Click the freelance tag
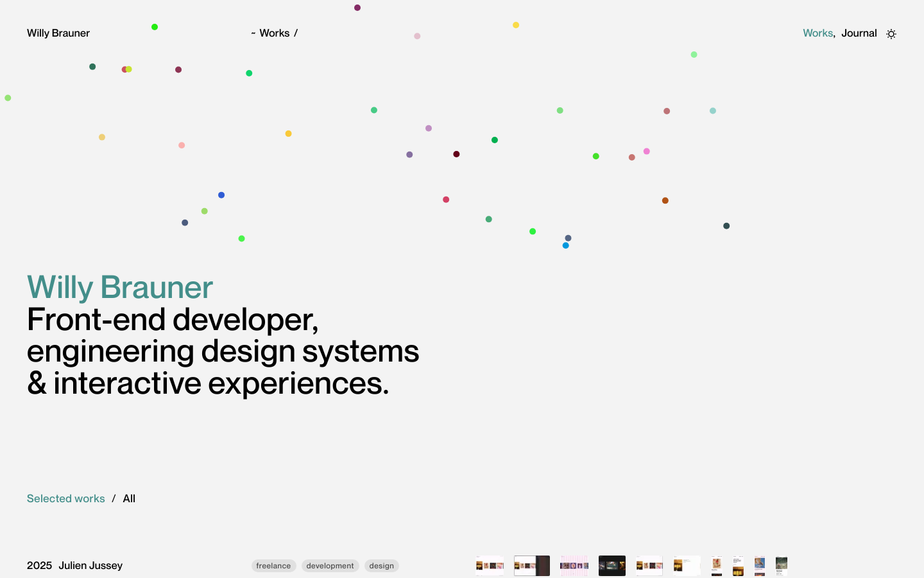 coord(273,566)
